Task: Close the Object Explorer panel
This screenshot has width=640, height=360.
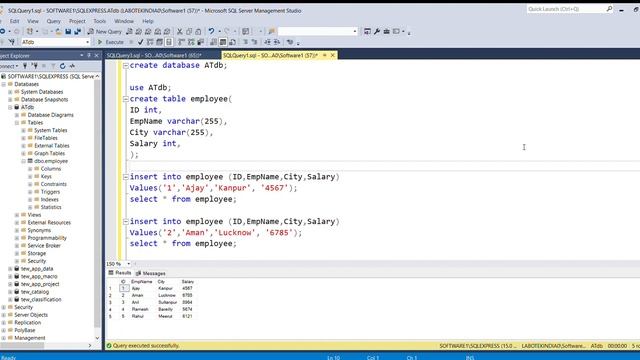Action: [97, 56]
